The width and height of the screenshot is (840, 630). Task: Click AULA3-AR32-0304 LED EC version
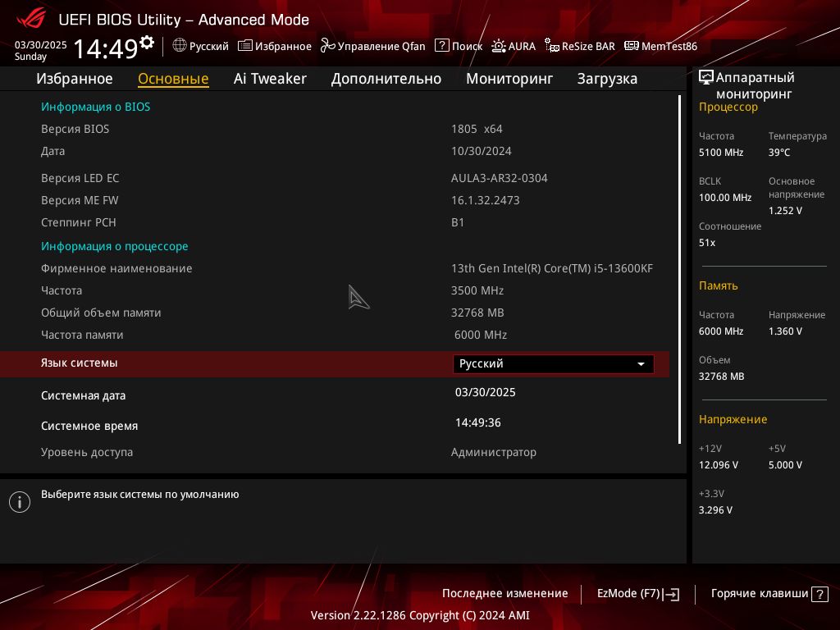point(500,178)
